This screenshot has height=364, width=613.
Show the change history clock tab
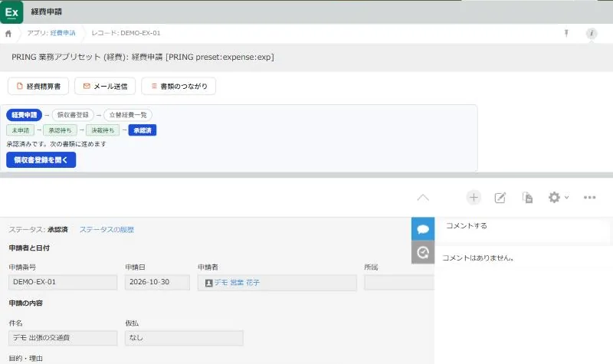coord(423,252)
